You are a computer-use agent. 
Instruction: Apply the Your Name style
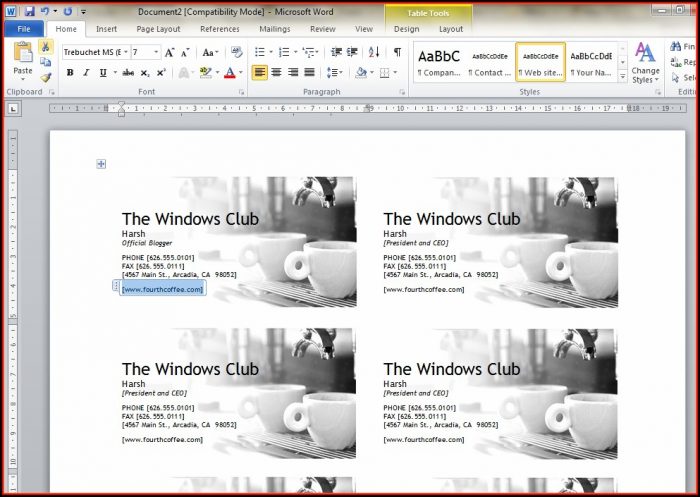tap(591, 62)
